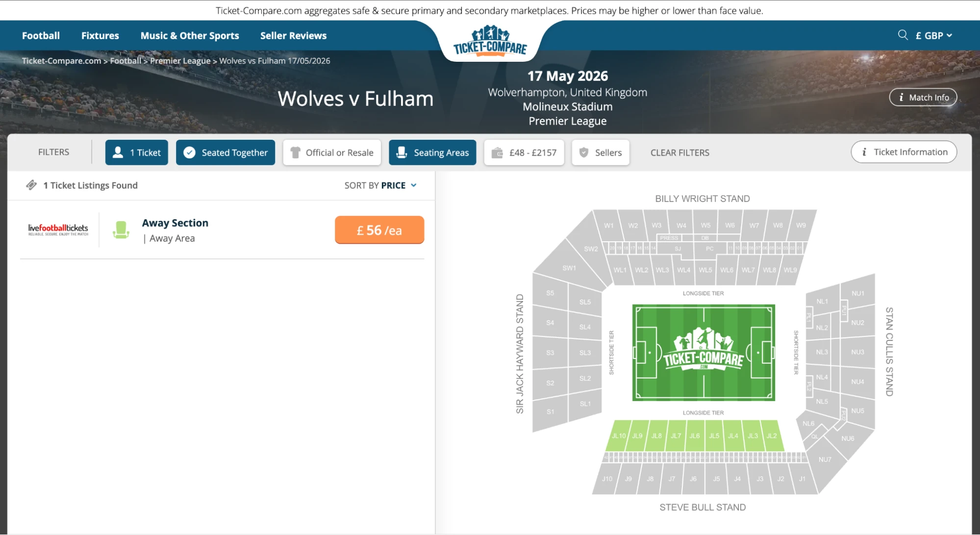Image resolution: width=980 pixels, height=535 pixels.
Task: Open the Fixtures menu
Action: 100,35
